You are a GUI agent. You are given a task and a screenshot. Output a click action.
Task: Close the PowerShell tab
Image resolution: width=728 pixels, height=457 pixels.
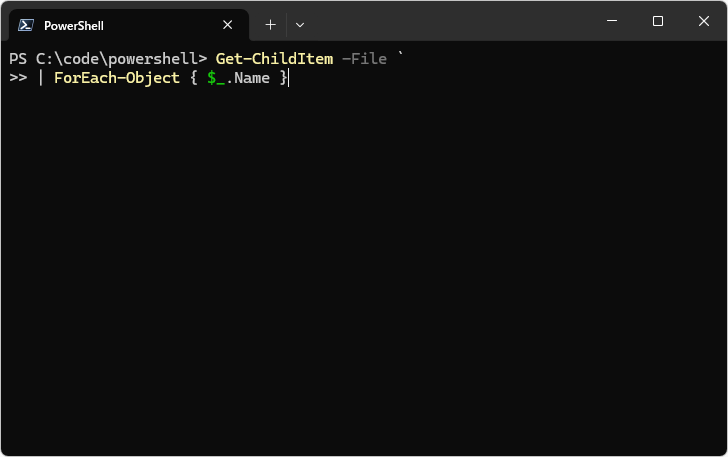click(228, 25)
